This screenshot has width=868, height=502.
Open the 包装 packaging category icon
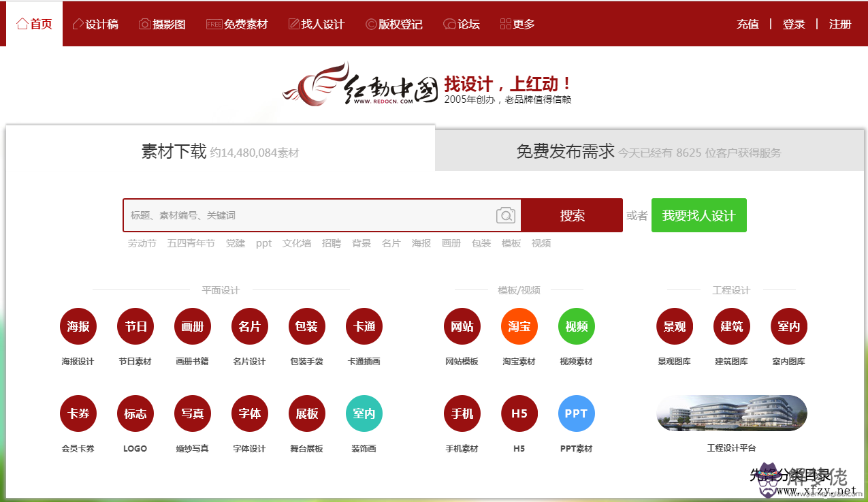pyautogui.click(x=307, y=327)
